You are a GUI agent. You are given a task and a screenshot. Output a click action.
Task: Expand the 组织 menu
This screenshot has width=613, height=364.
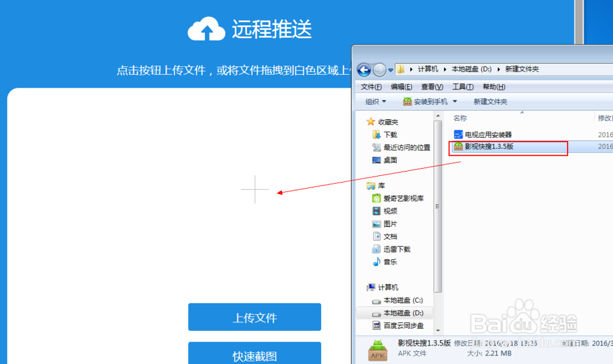(375, 101)
